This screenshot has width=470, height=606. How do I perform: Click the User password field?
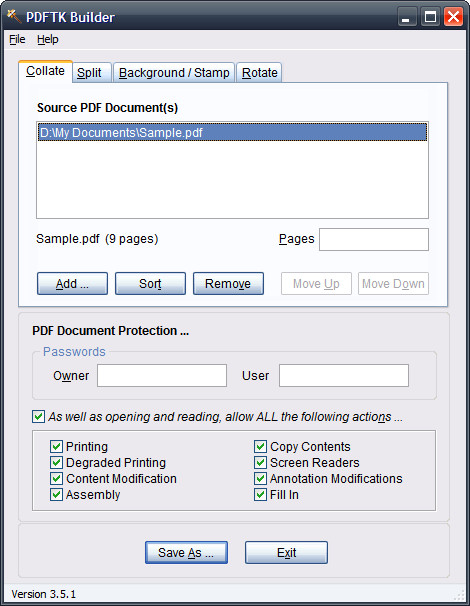tap(344, 375)
